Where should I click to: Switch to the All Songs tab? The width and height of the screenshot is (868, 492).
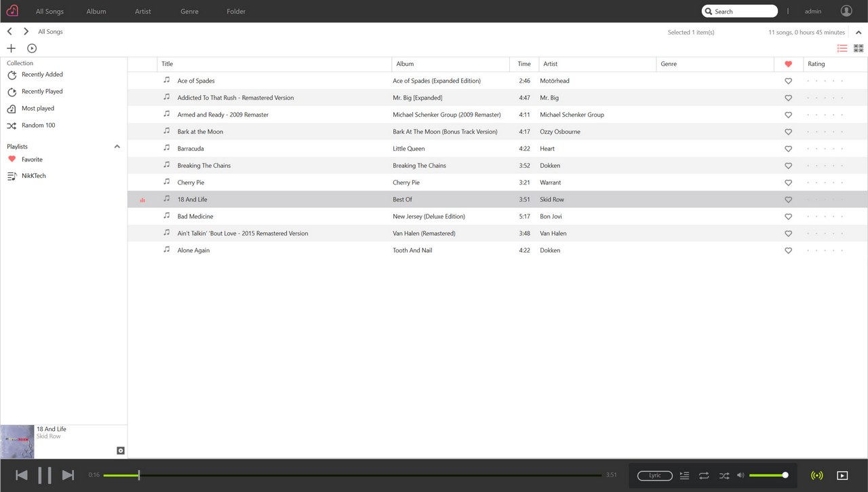coord(50,12)
